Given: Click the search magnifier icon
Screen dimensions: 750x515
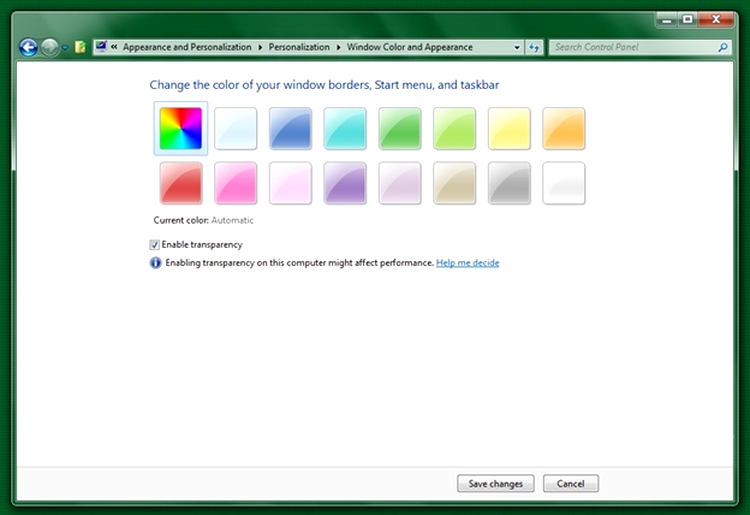Looking at the screenshot, I should tap(723, 47).
